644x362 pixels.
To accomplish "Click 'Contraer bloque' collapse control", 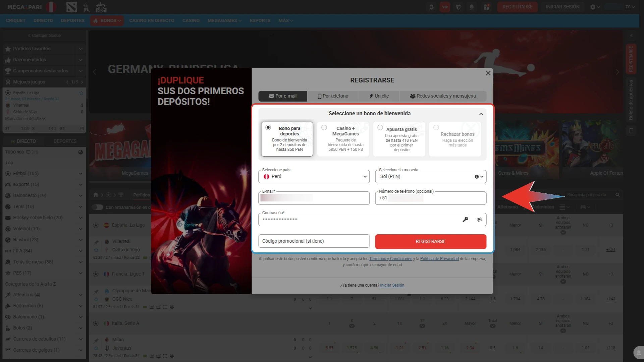I will 44,36.
